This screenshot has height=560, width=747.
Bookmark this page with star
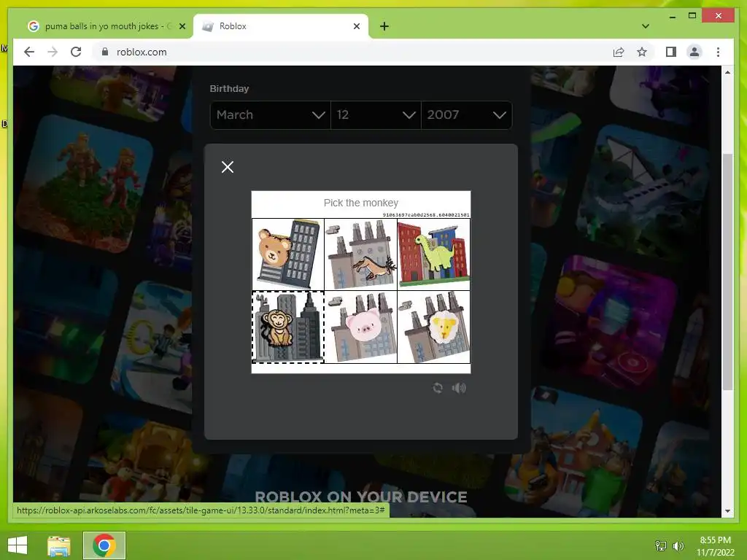tap(642, 52)
